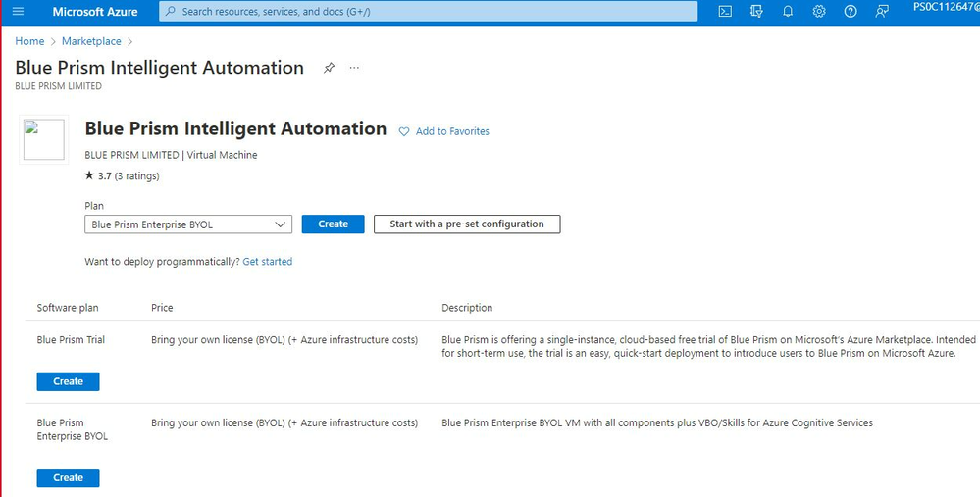Screen dimensions: 980x497
Task: Open the Plan dropdown showing Blue Prism Enterprise BYOL
Action: [x=188, y=224]
